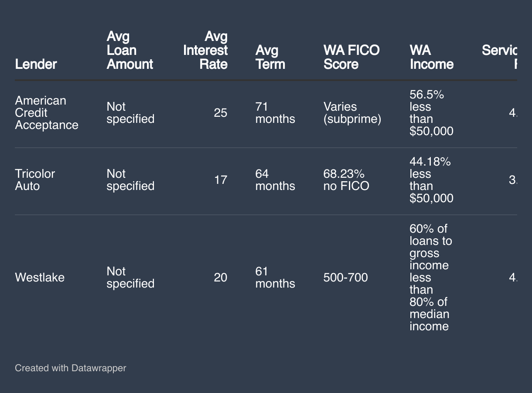Viewport: 532px width, 393px height.
Task: Click the 64 months term cell
Action: coord(275,180)
